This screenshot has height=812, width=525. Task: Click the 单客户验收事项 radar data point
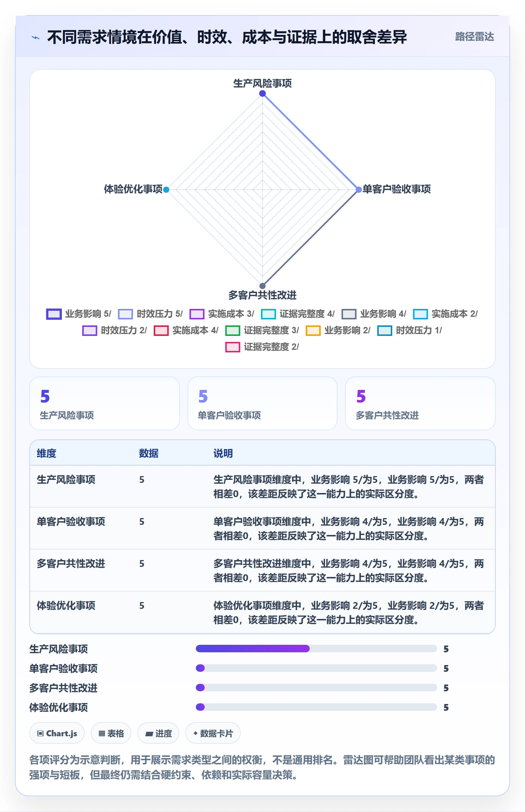click(x=358, y=190)
